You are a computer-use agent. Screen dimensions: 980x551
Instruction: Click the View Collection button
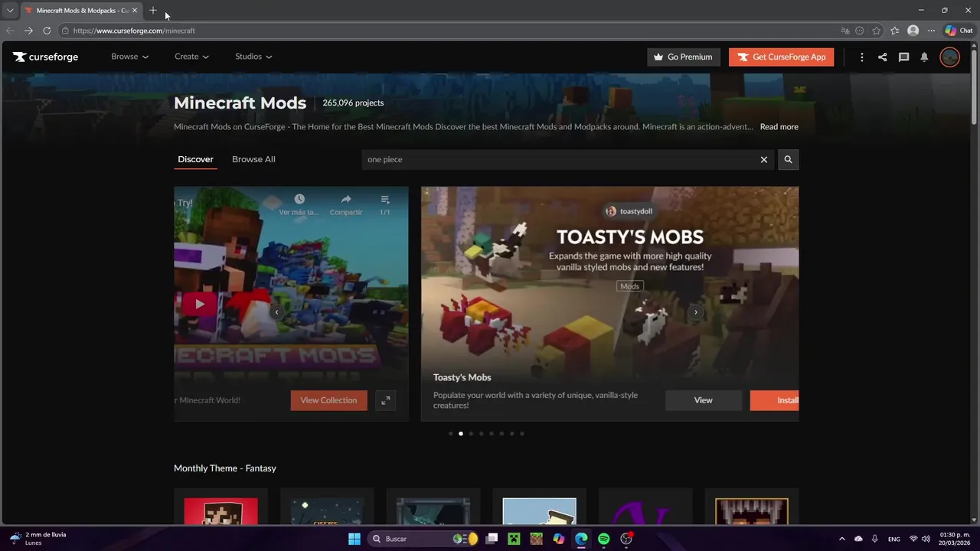328,400
